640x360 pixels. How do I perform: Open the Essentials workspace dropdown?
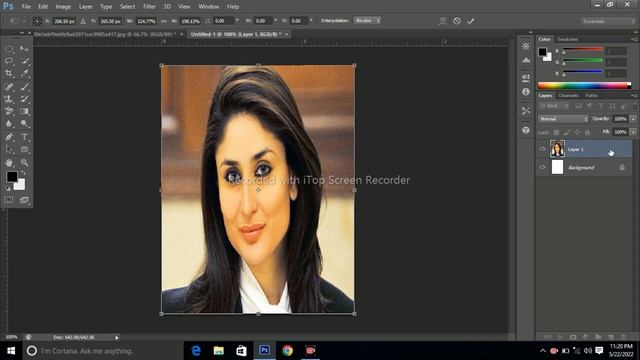point(608,21)
